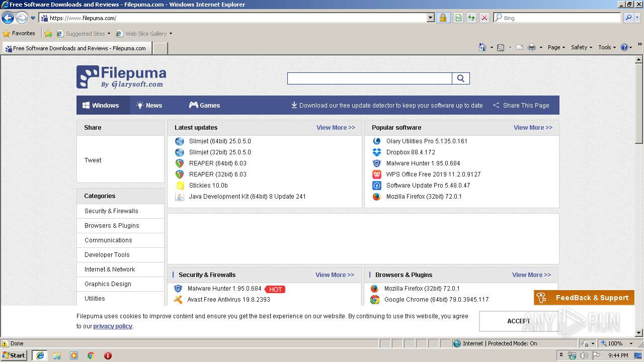The height and width of the screenshot is (362, 644).
Task: Click the Share This Page link
Action: pos(521,106)
